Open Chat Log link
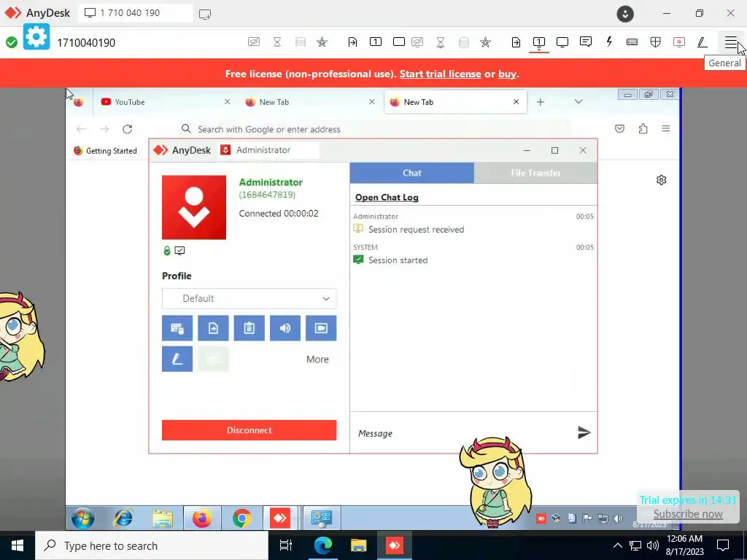The image size is (747, 560). click(387, 197)
